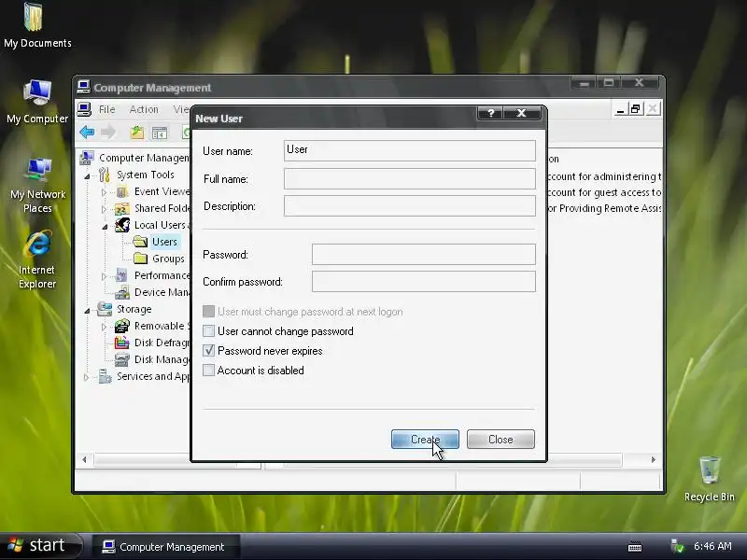Click the User name field
This screenshot has width=747, height=560.
click(x=410, y=150)
